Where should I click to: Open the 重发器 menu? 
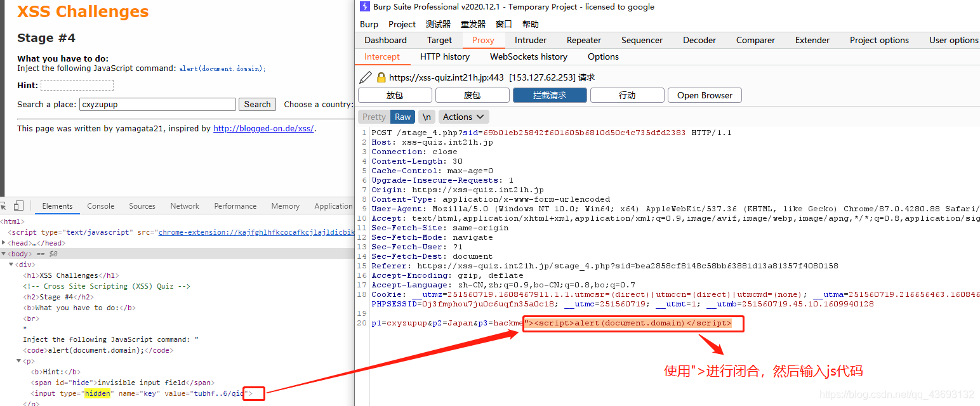point(473,24)
